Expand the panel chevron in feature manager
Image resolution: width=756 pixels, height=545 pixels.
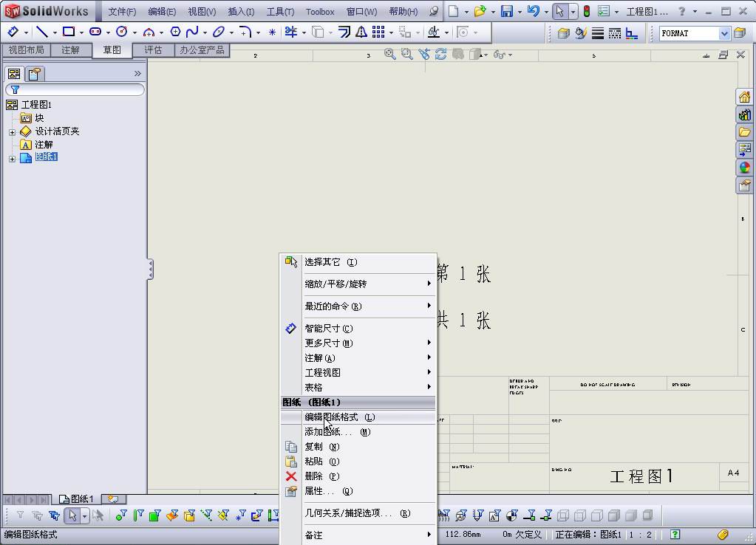[x=137, y=73]
